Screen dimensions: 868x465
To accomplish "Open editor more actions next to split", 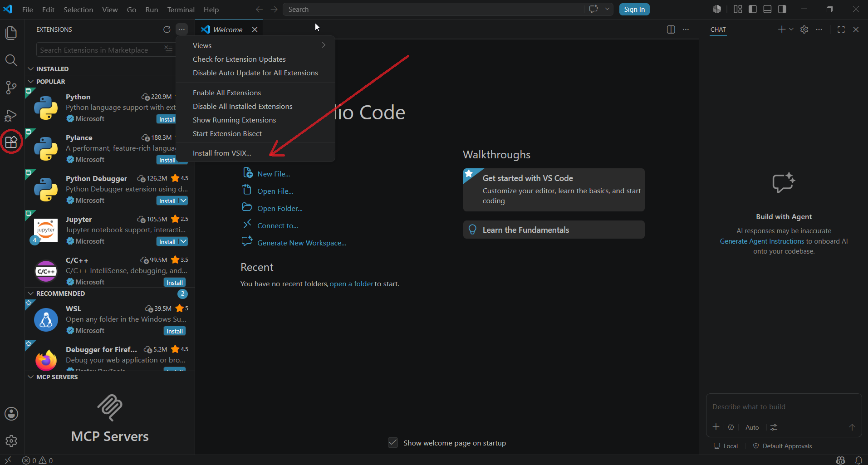I will click(686, 29).
